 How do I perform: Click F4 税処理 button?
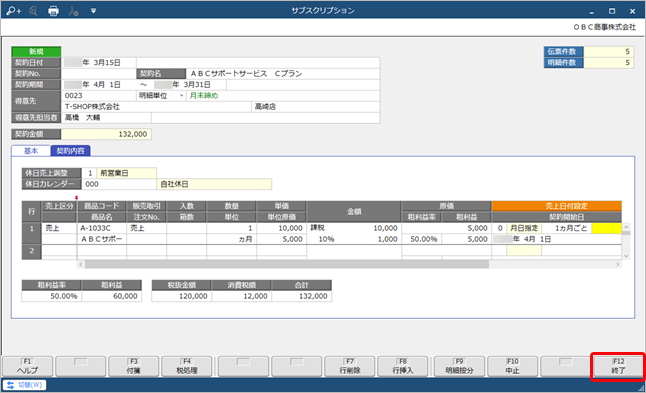pos(187,366)
